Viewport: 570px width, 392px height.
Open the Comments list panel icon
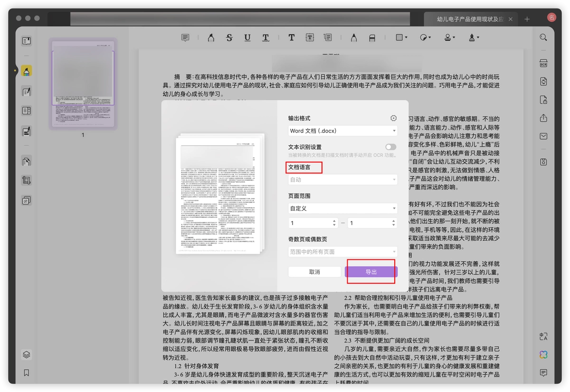(x=543, y=373)
